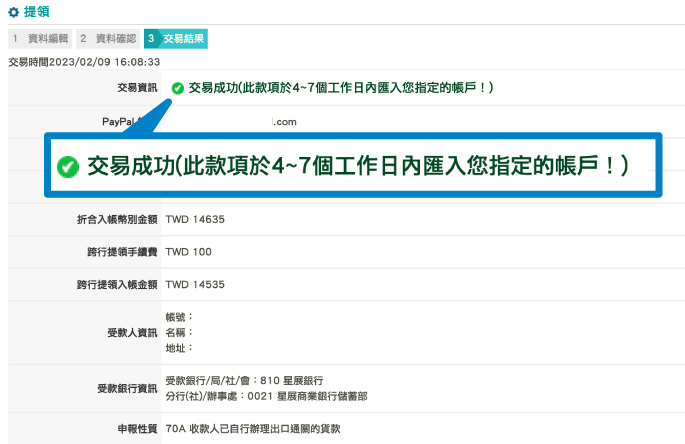Click the enlarged 交易成功 message in blue box
Screen dimensions: 685x444
tap(357, 166)
